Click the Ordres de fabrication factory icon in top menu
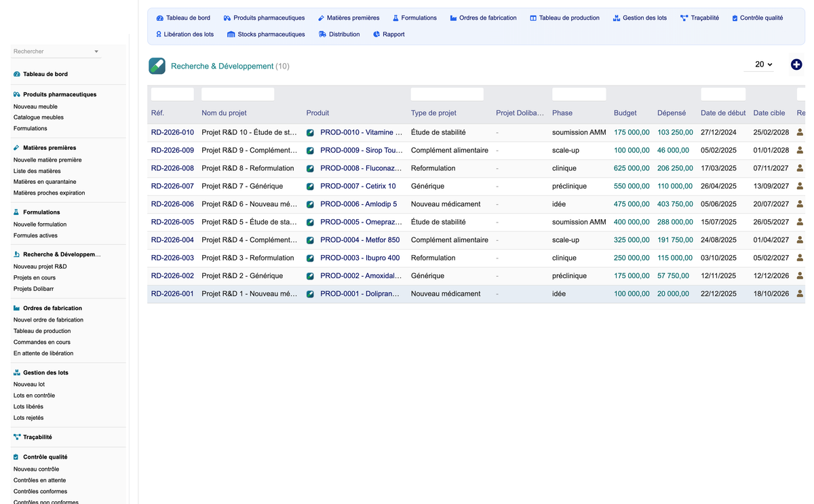Screen dimensions: 814x504 click(453, 18)
